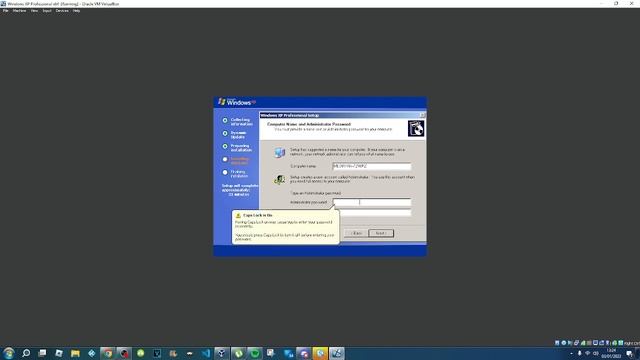The image size is (640, 360).
Task: Click the taskbar search icon
Action: [26, 353]
